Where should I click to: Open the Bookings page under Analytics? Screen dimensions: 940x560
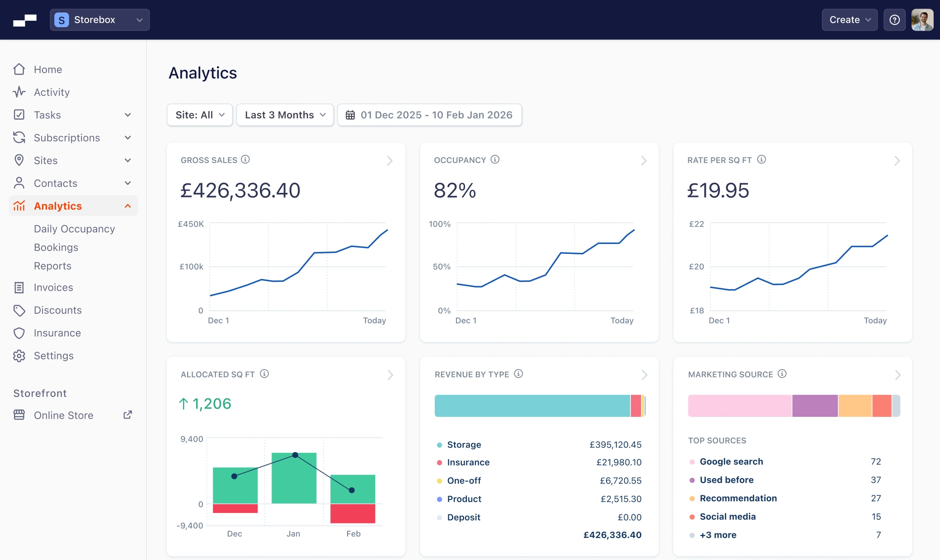pyautogui.click(x=56, y=247)
